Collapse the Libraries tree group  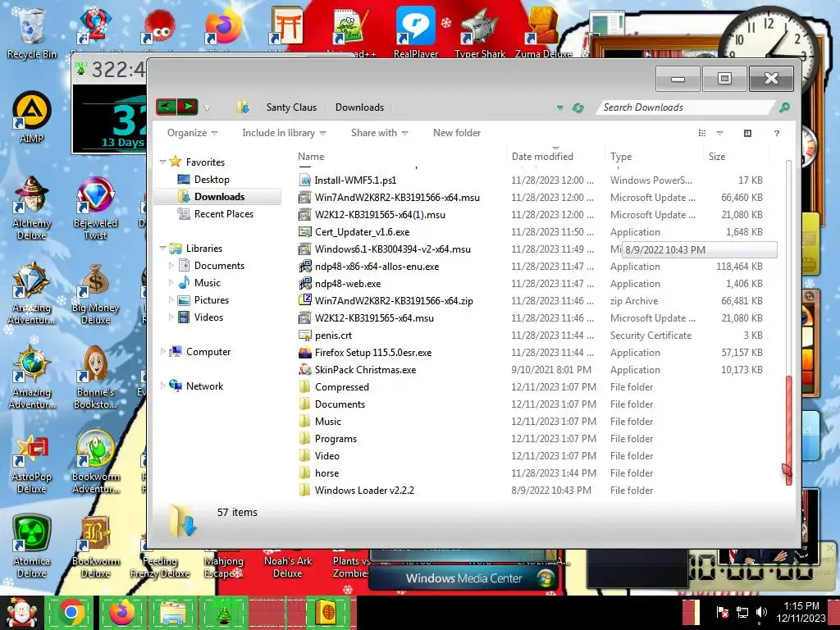tap(163, 248)
